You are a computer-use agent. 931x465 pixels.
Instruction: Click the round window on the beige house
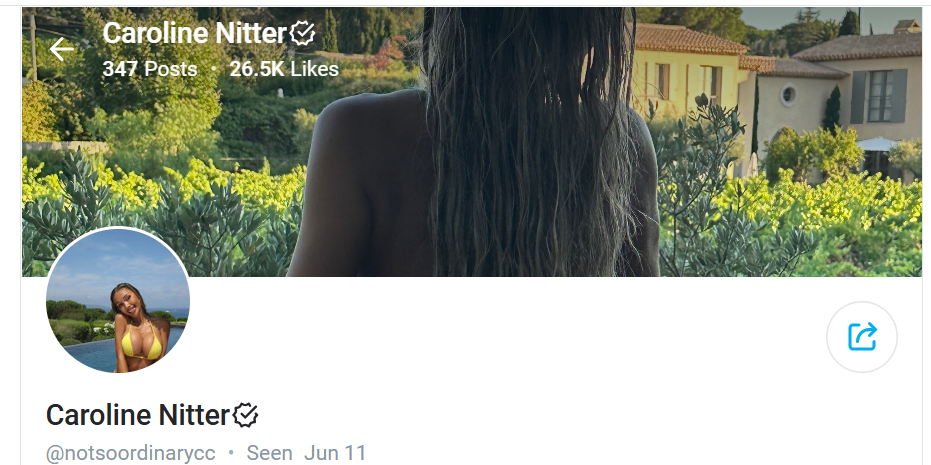coord(788,96)
